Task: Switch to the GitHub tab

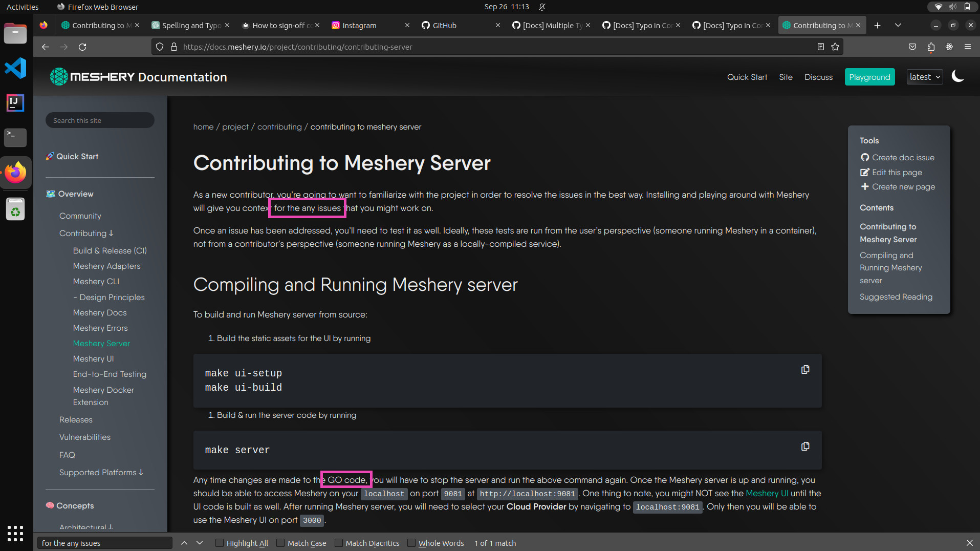Action: 443,25
